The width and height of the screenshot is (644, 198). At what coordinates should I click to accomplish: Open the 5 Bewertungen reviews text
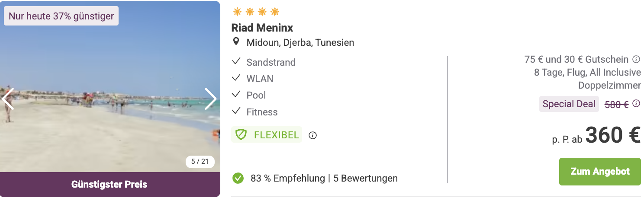coord(366,178)
